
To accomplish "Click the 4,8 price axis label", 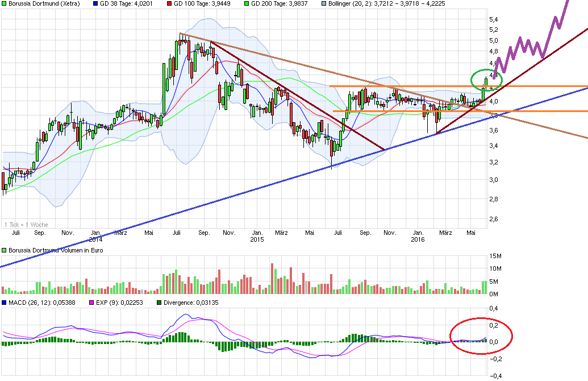I will (494, 51).
